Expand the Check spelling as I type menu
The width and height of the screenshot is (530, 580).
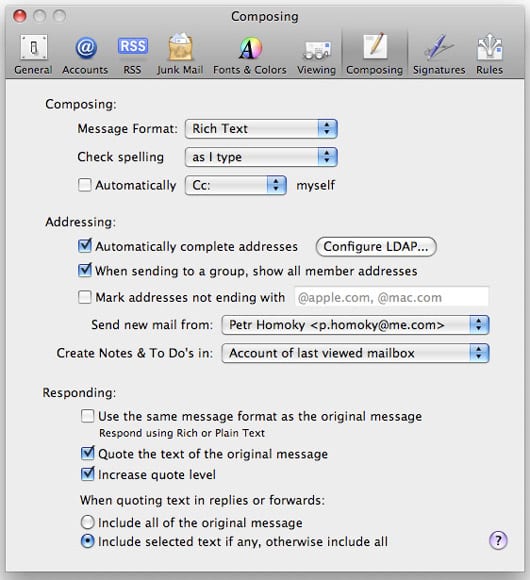(x=261, y=157)
